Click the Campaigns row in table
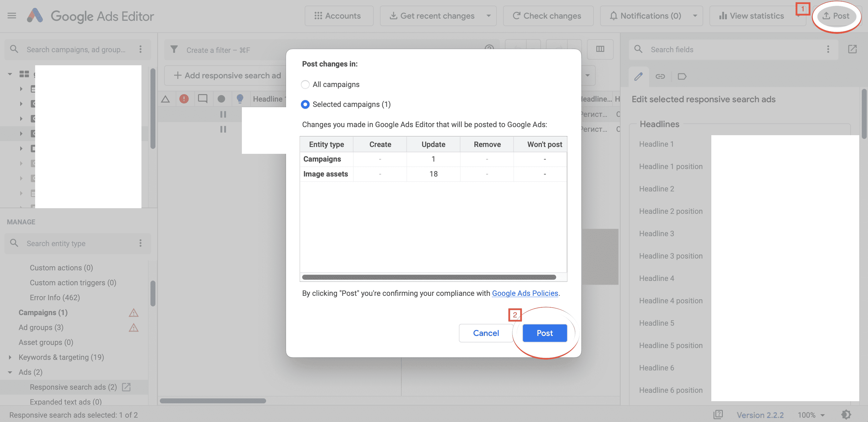 click(x=433, y=159)
